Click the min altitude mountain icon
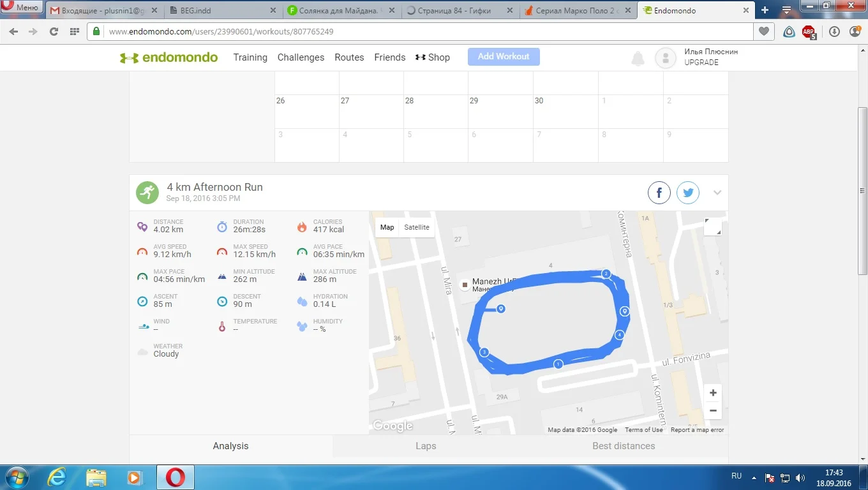This screenshot has height=490, width=868. point(222,276)
